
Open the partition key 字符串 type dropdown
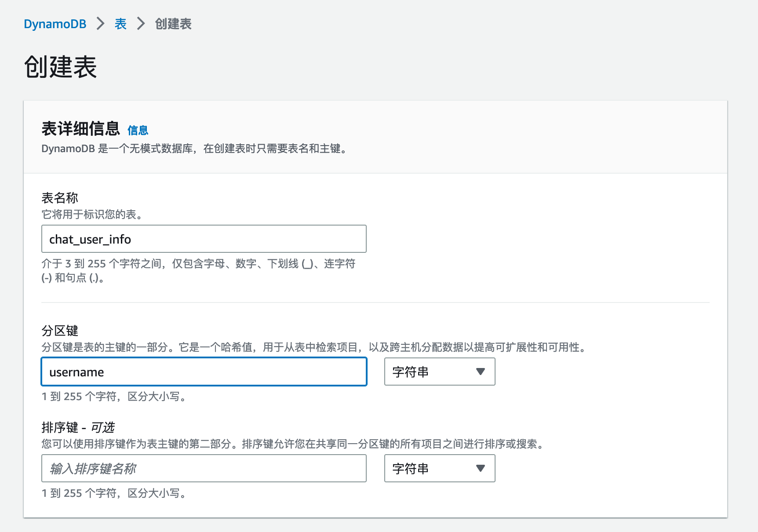440,372
